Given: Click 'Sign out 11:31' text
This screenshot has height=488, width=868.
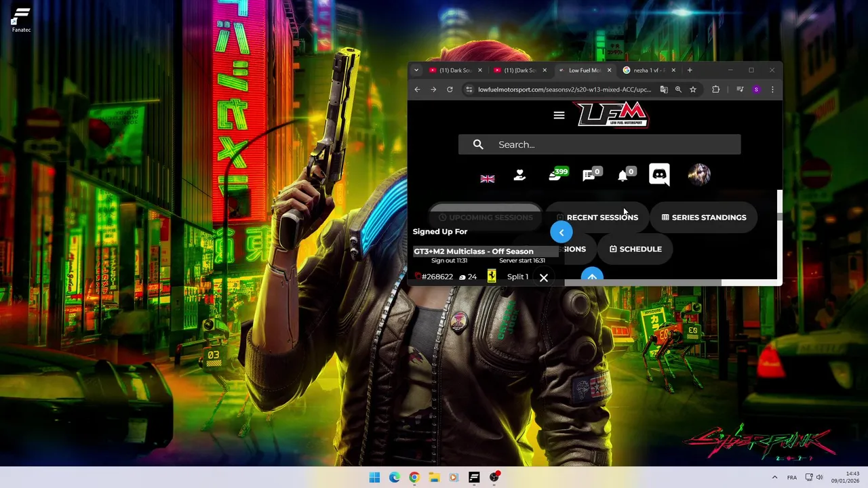Looking at the screenshot, I should [449, 260].
